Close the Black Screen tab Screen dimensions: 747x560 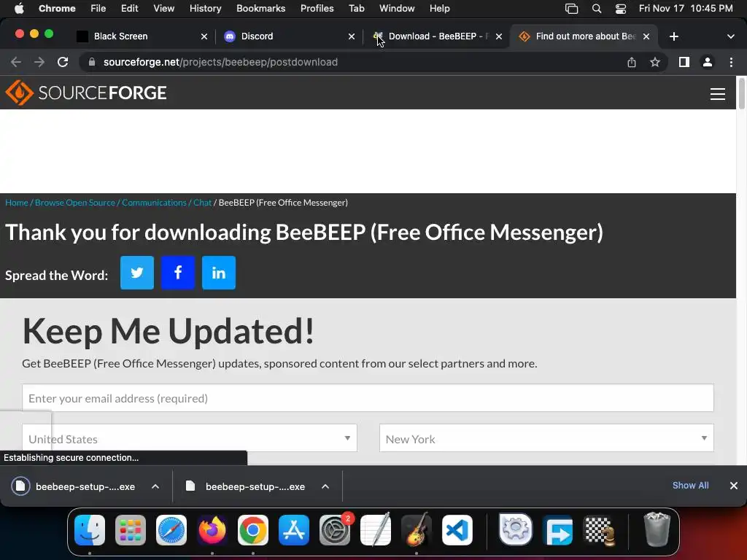(x=204, y=36)
